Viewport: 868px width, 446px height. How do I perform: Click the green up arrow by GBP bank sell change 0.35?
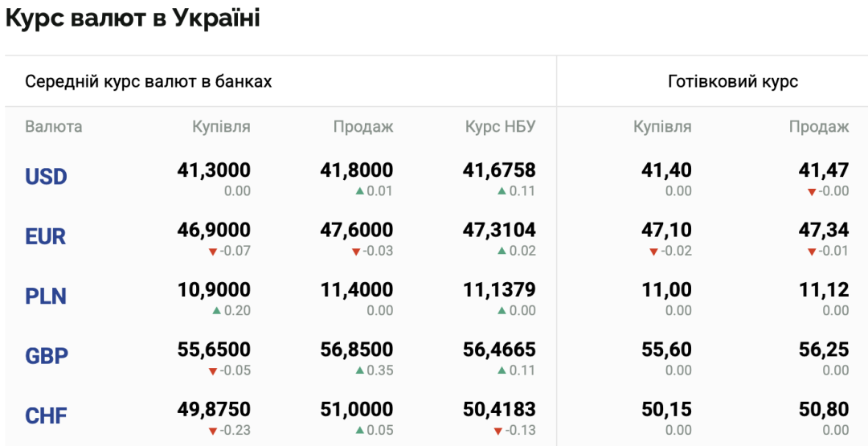(x=359, y=370)
